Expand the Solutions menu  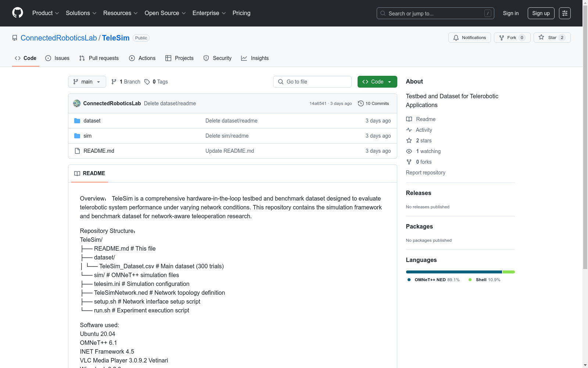[81, 13]
